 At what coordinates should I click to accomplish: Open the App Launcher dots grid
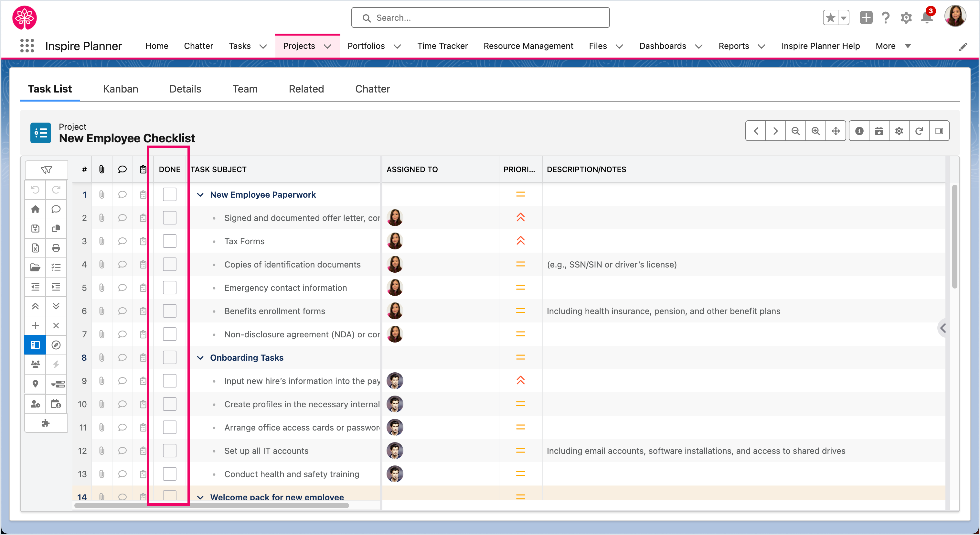(27, 46)
